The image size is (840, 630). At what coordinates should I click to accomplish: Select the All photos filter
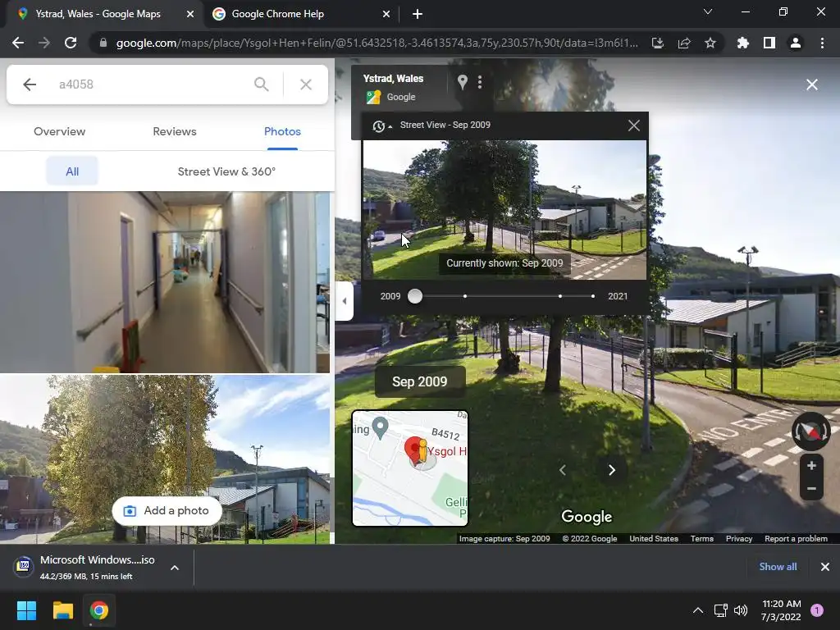point(72,171)
